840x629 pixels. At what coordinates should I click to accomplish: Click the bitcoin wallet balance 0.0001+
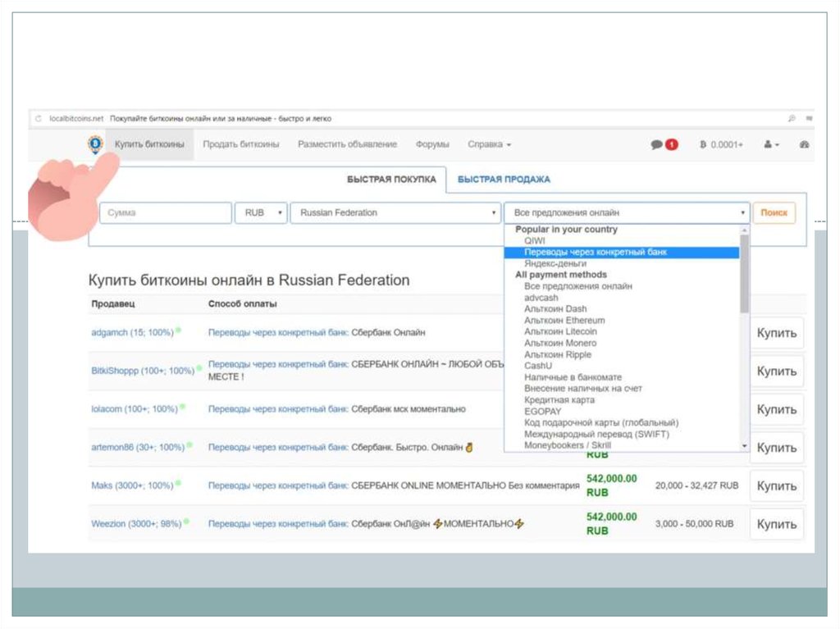click(x=721, y=144)
